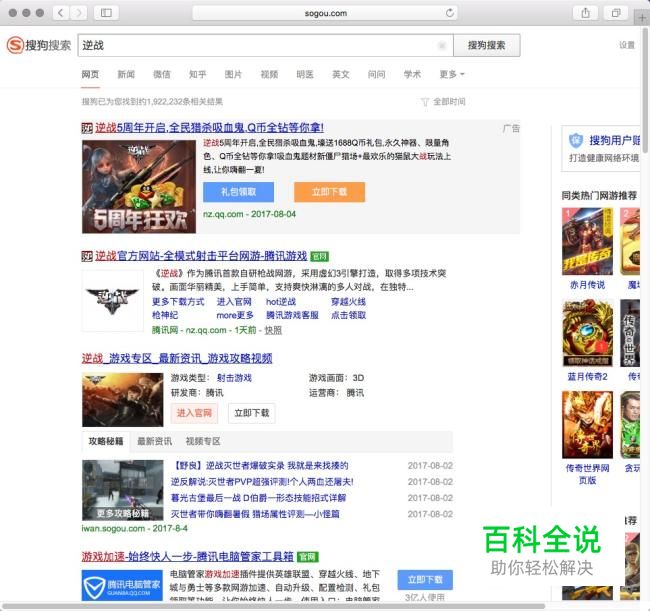The width and height of the screenshot is (650, 611).
Task: Open the 逆战_游戏专区 result title link
Action: click(x=177, y=359)
